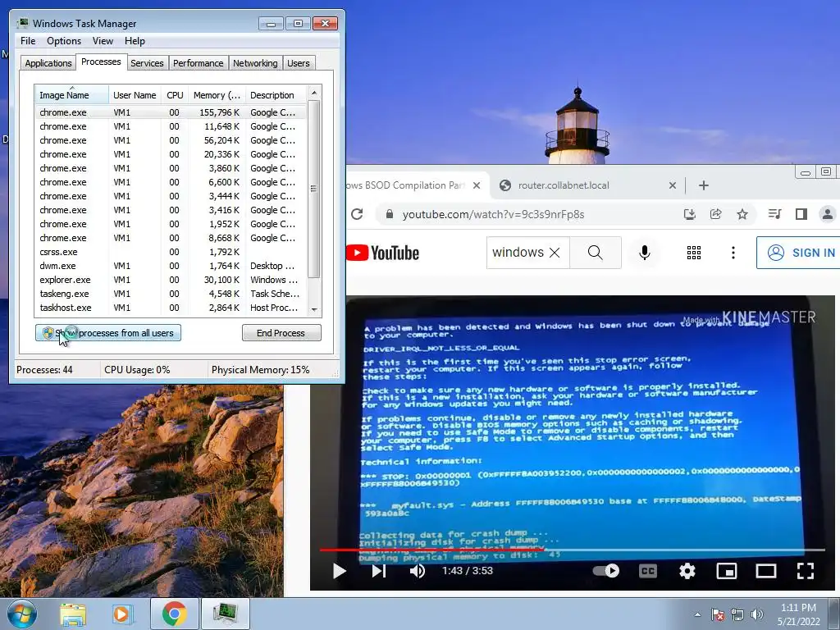Switch to router.collabnet.local tab

587,185
